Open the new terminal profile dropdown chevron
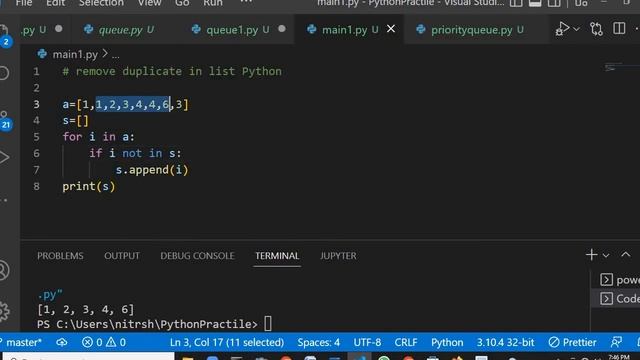This screenshot has height=360, width=640. click(x=606, y=256)
